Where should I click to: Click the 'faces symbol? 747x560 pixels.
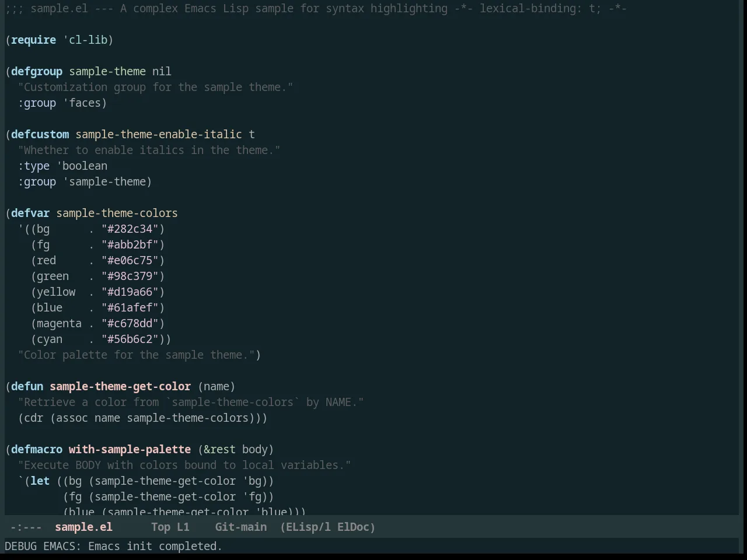coord(82,103)
